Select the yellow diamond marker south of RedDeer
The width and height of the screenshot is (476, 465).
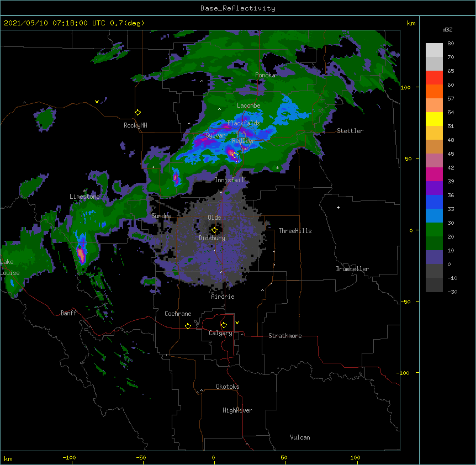tap(235, 155)
